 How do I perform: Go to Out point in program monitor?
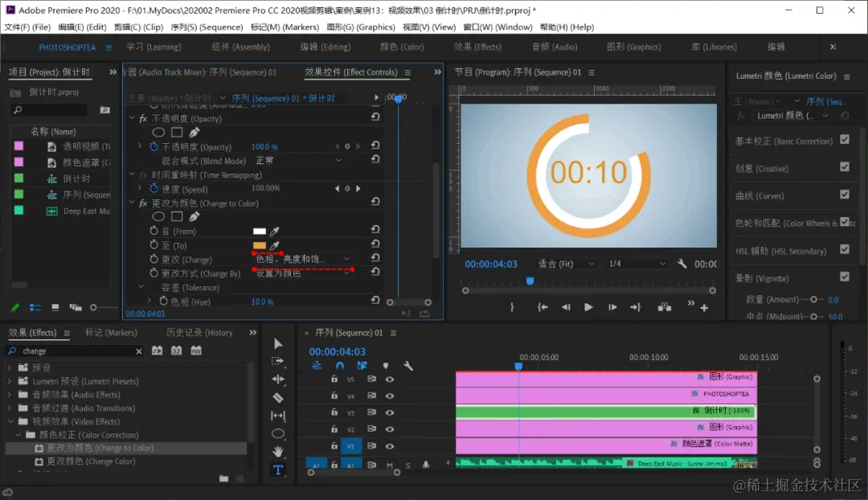(636, 307)
